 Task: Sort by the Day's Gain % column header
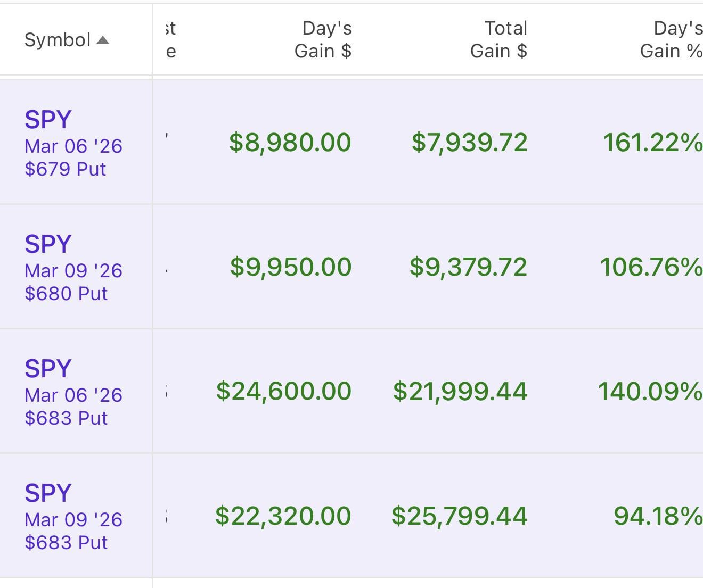671,39
